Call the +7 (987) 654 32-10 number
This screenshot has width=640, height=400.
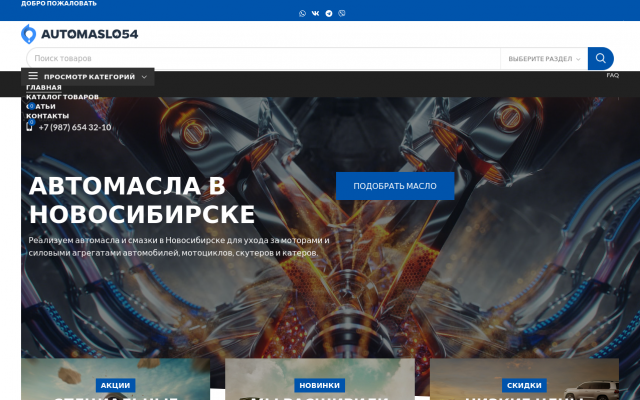click(x=75, y=127)
